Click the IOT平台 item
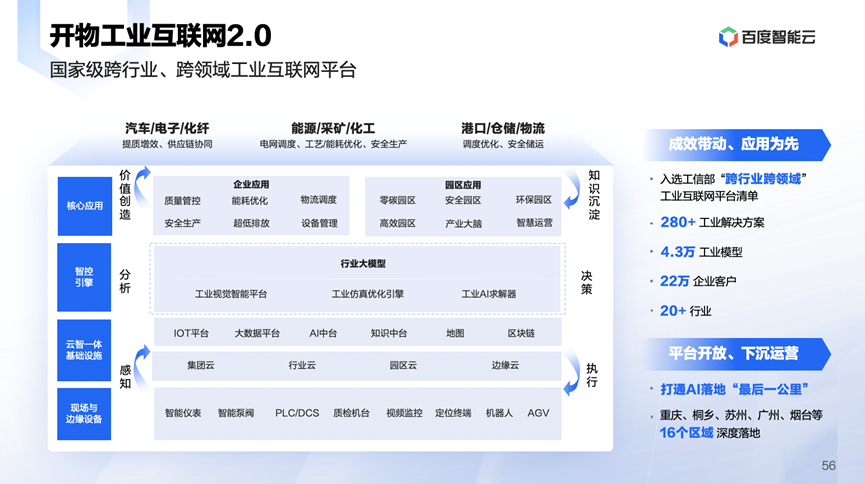The width and height of the screenshot is (865, 484). pos(191,333)
